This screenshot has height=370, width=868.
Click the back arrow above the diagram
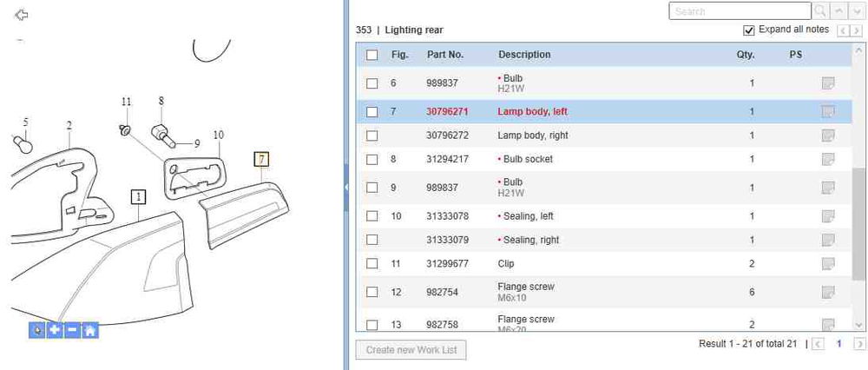tap(23, 15)
